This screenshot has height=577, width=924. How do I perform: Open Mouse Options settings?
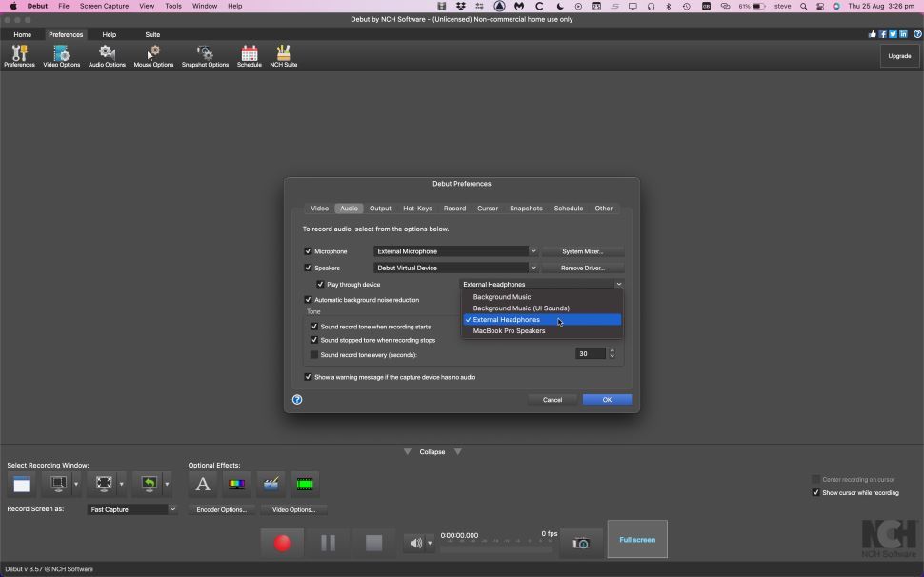(x=152, y=54)
